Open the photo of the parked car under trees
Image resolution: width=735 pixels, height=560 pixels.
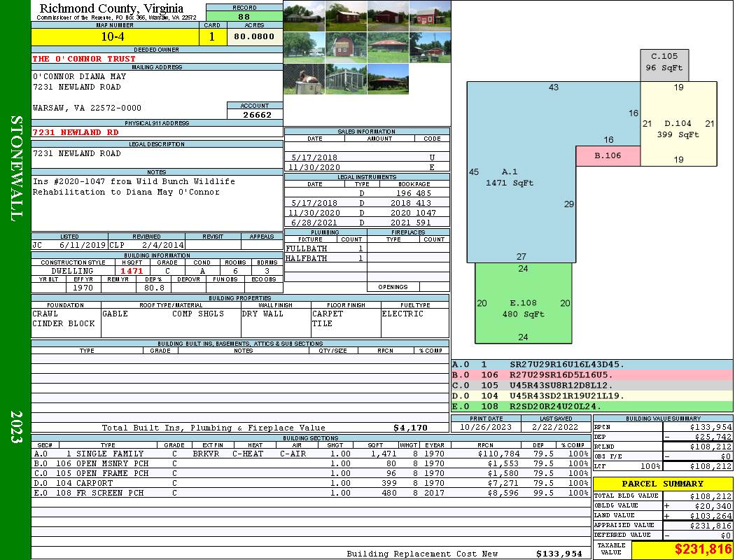(304, 48)
